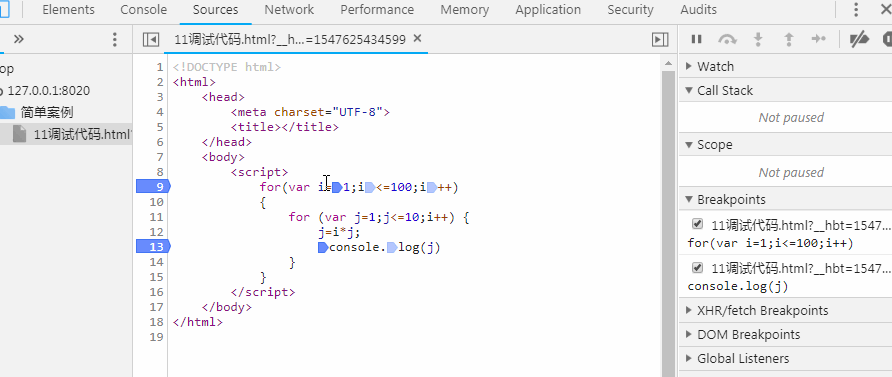
Task: Toggle the debugger sidebar icon
Action: tap(660, 39)
